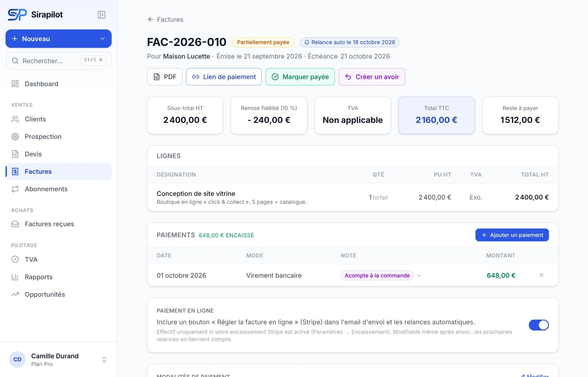Select Factures in sidebar
This screenshot has height=377, width=588.
click(x=58, y=172)
